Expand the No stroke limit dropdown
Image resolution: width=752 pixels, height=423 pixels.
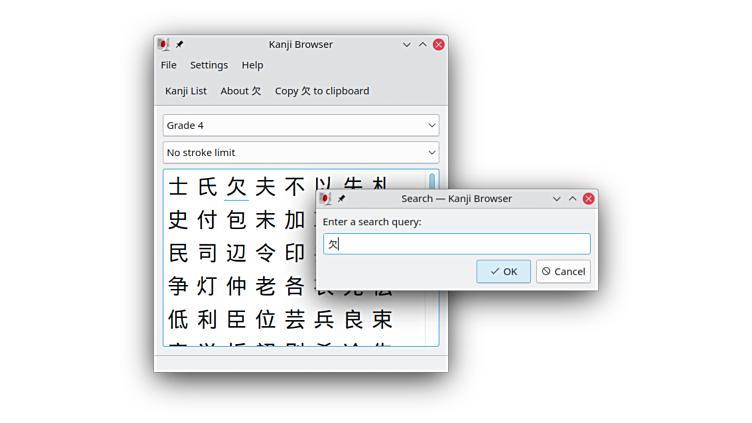tap(300, 153)
